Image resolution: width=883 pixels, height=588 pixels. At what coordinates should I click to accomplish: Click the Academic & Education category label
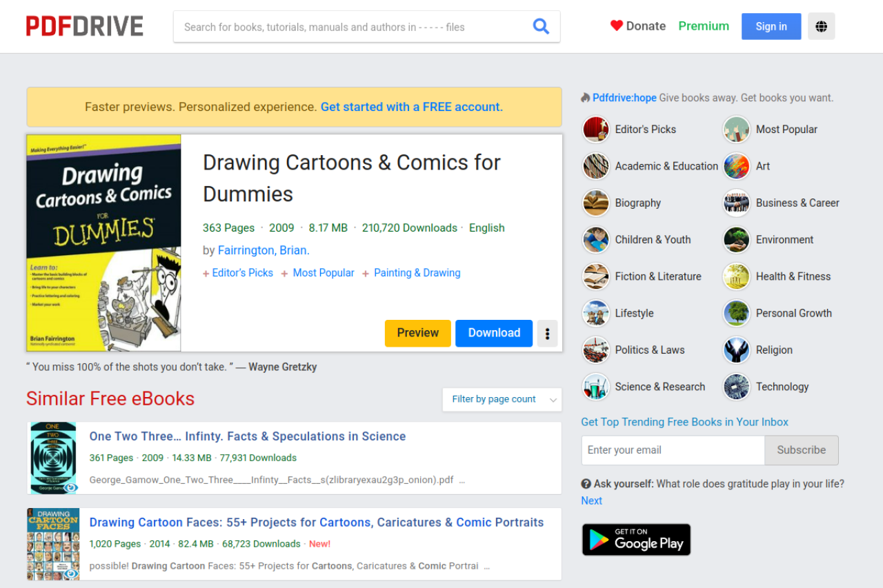pos(666,166)
